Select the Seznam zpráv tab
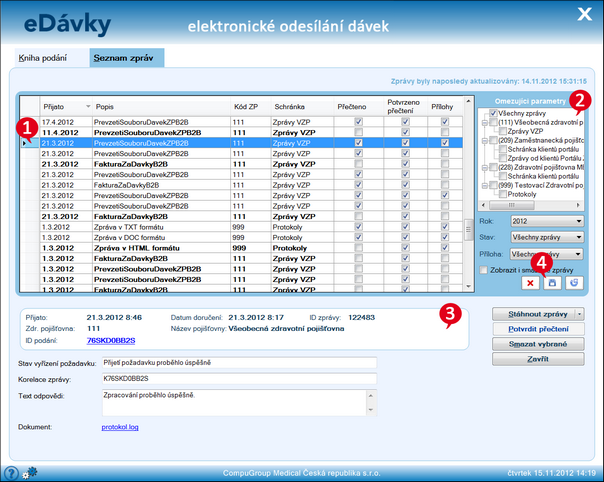Image resolution: width=604 pixels, height=482 pixels. coord(127,58)
